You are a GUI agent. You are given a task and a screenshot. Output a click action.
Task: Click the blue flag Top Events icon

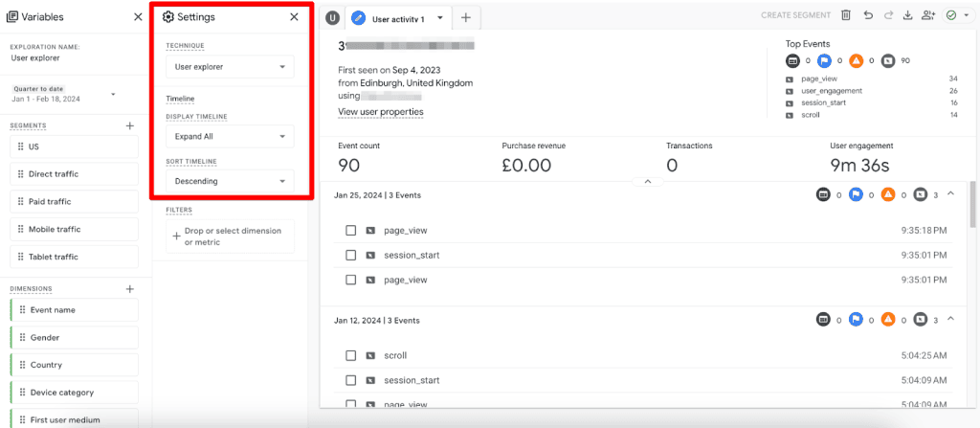click(x=825, y=61)
